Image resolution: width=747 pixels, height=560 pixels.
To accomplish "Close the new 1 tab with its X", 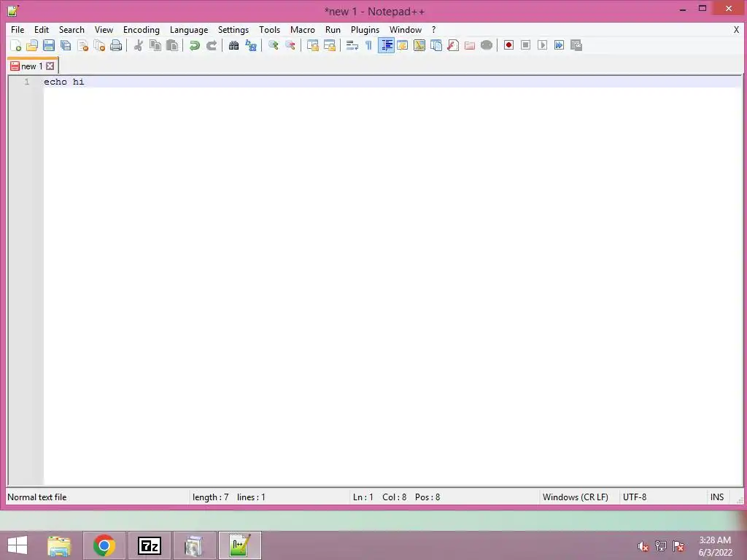I will (x=50, y=66).
